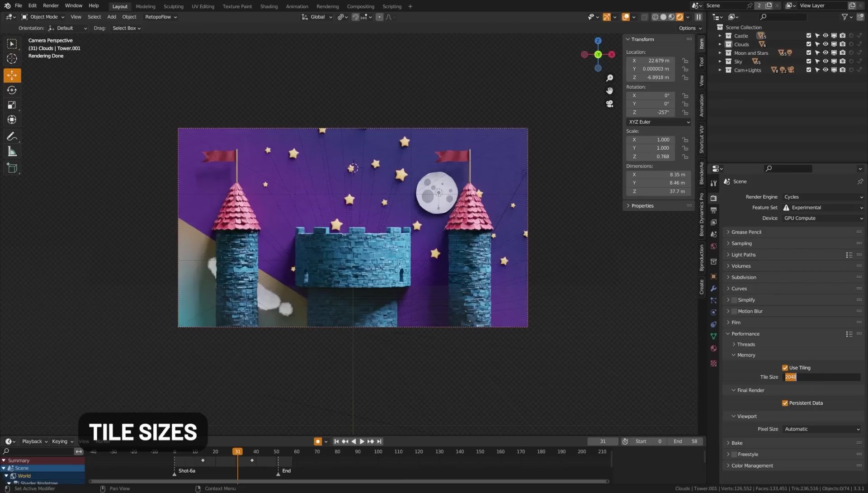
Task: Open the Texture properties checker tab
Action: point(714,364)
